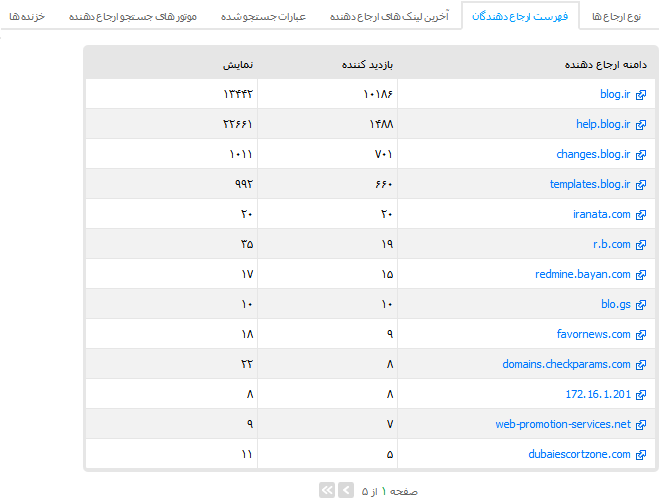Image resolution: width=663 pixels, height=504 pixels.
Task: Open آخرین لینک های ارجاع دهنده tab
Action: point(389,16)
